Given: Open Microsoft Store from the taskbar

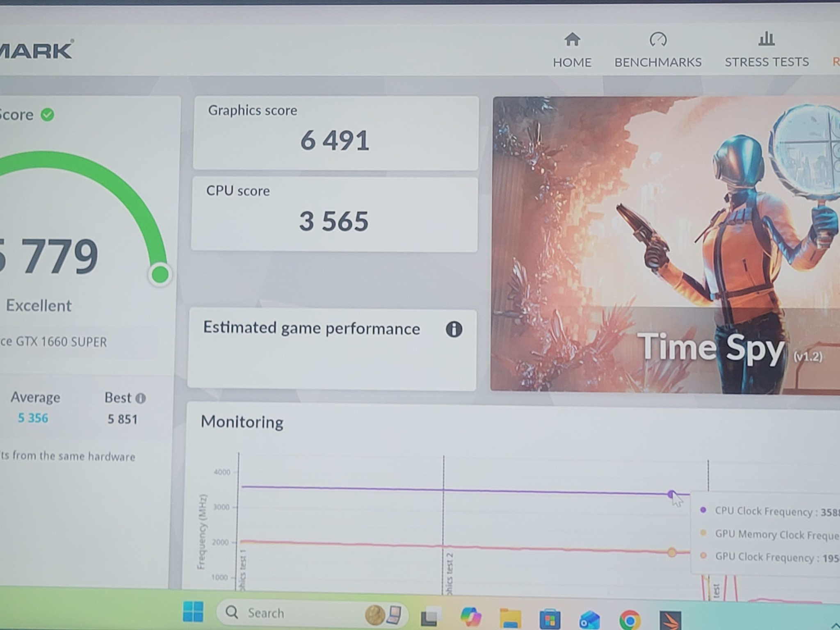Looking at the screenshot, I should [x=550, y=619].
